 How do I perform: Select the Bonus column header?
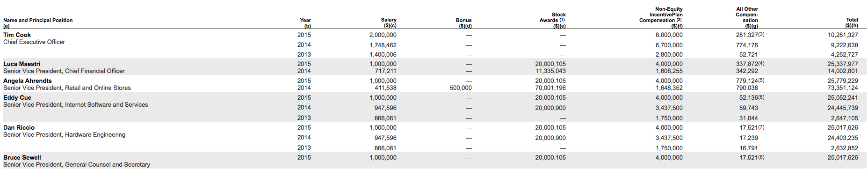click(x=464, y=23)
